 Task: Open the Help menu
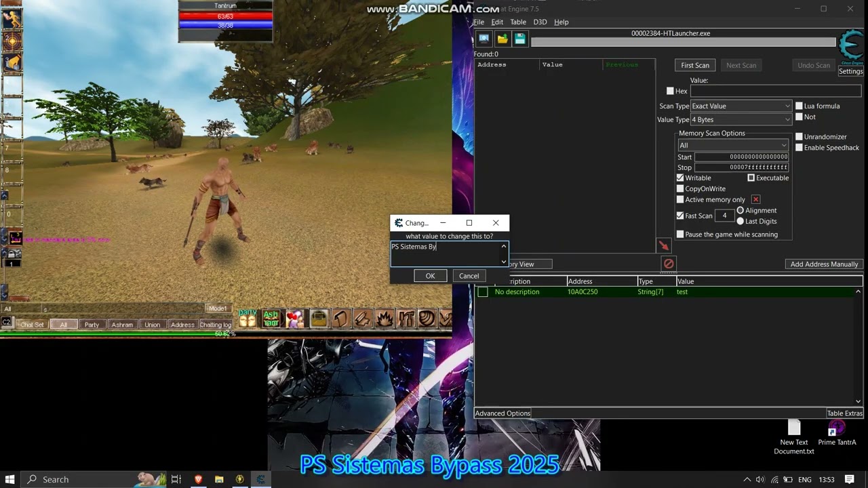pos(561,22)
